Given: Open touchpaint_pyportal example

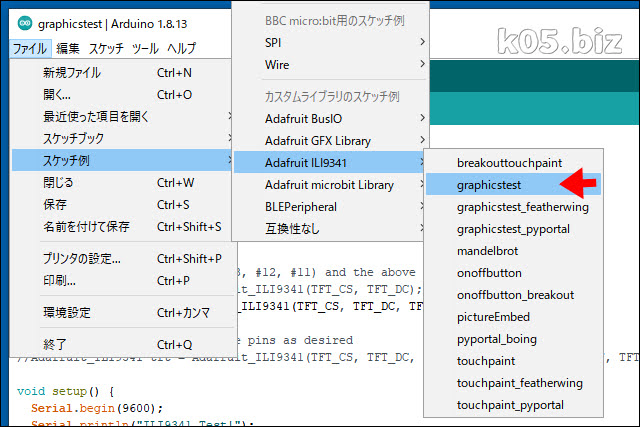Looking at the screenshot, I should click(x=513, y=405).
